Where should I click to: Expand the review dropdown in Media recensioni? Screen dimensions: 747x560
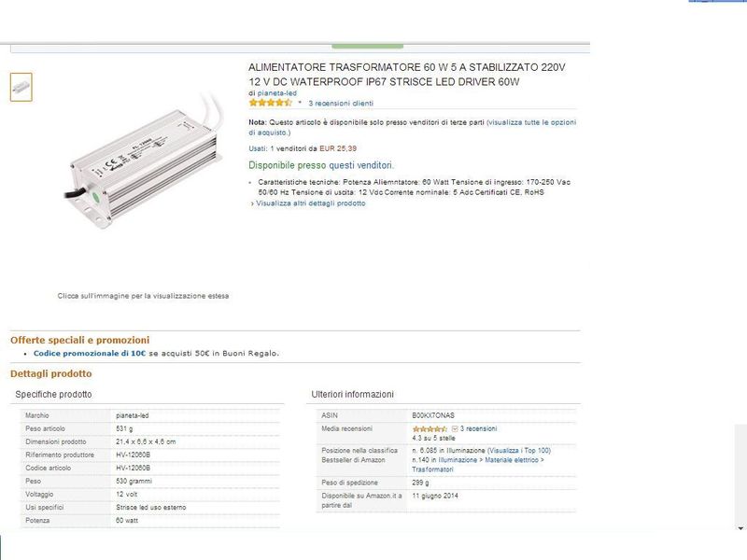click(x=455, y=428)
